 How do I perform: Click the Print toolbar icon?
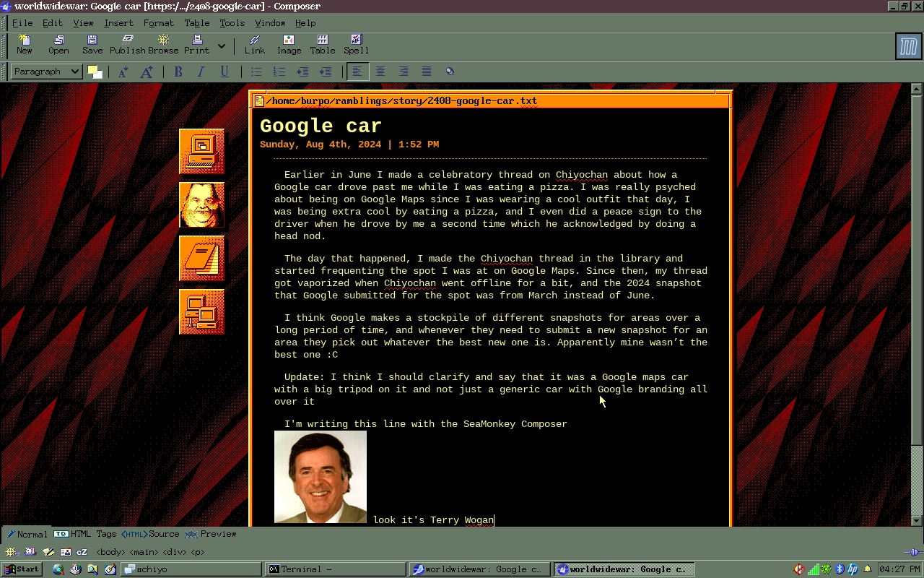tap(196, 44)
